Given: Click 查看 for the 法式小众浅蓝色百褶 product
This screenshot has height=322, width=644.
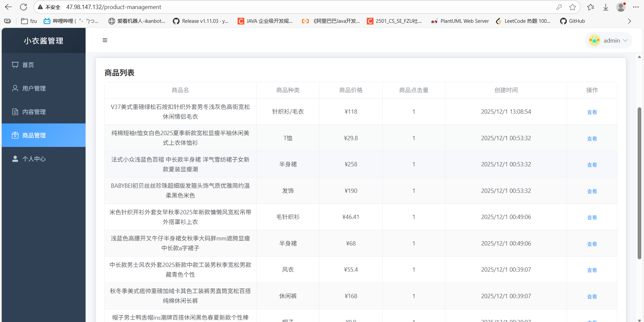Looking at the screenshot, I should pos(592,165).
